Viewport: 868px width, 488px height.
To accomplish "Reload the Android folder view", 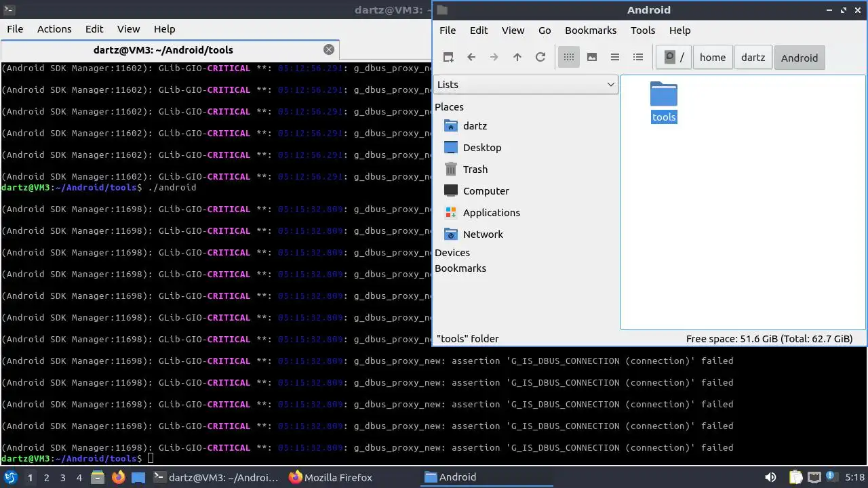I will click(540, 58).
